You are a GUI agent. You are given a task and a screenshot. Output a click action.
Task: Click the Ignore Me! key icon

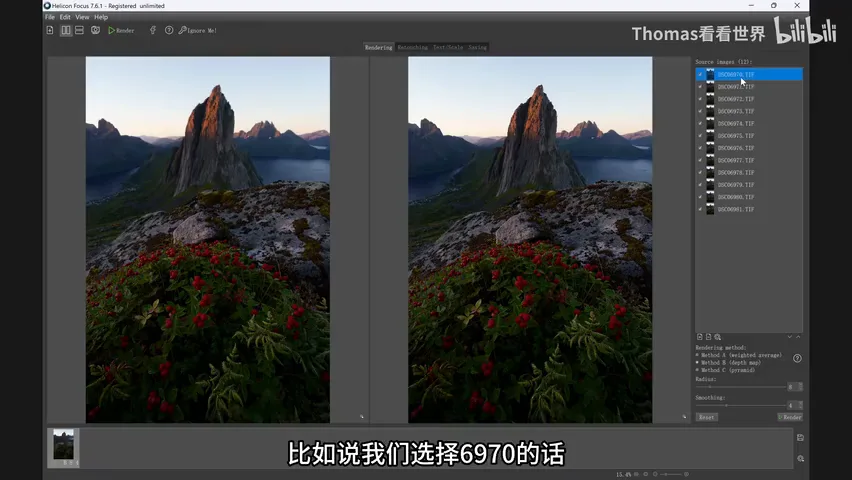pos(183,30)
